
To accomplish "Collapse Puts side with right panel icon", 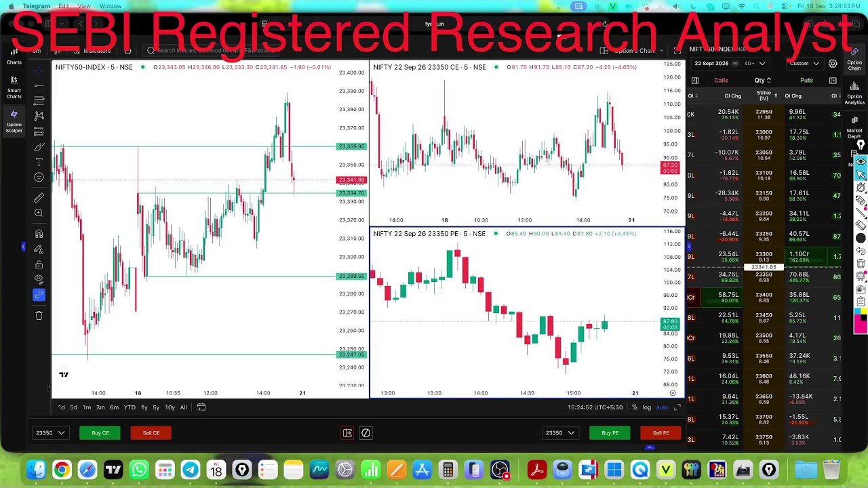I will point(833,81).
